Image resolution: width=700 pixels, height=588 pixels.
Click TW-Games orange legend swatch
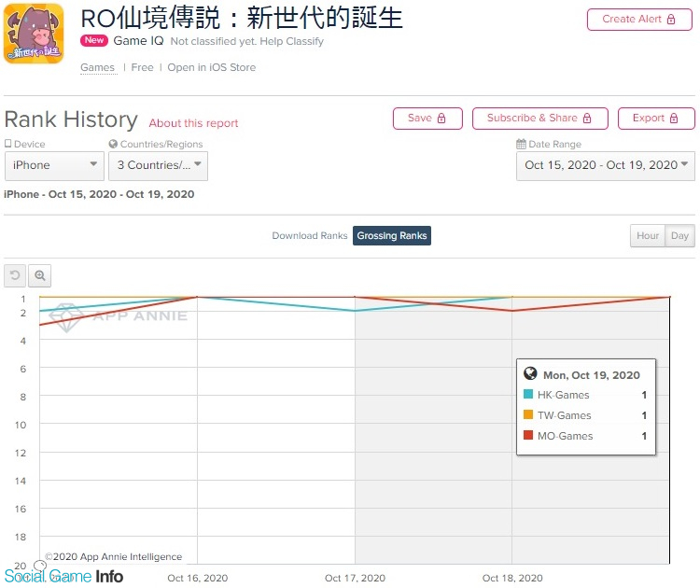coord(528,414)
